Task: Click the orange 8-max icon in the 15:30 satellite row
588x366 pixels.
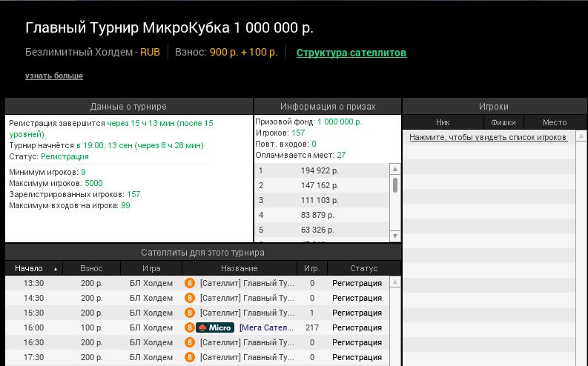Action: tap(189, 313)
